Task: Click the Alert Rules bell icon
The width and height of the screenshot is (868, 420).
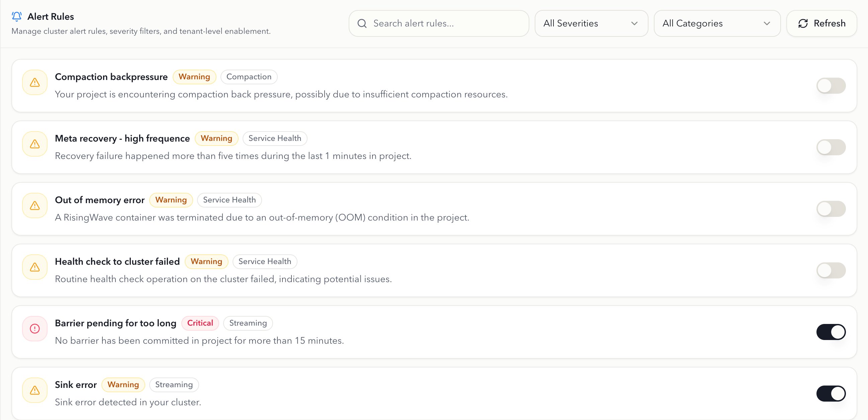Action: (16, 16)
